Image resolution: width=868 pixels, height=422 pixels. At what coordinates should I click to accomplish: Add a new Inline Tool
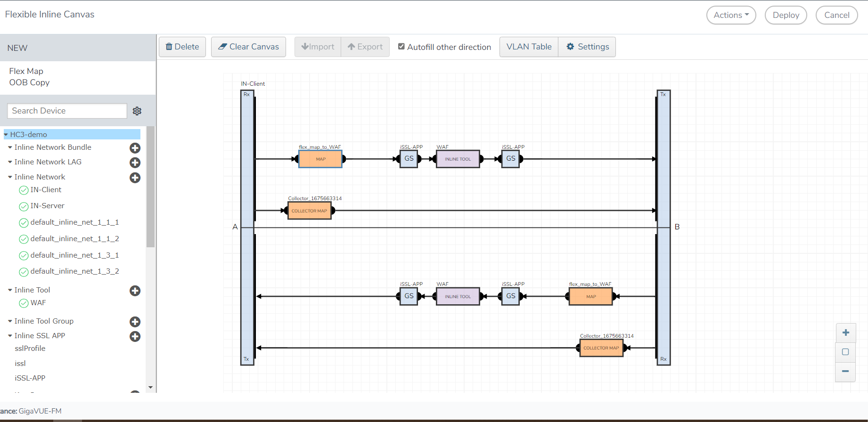(135, 291)
